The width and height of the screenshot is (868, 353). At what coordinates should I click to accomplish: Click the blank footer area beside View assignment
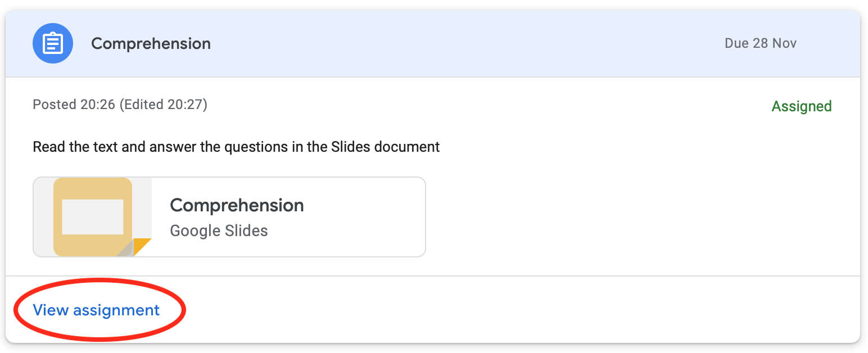[506, 310]
